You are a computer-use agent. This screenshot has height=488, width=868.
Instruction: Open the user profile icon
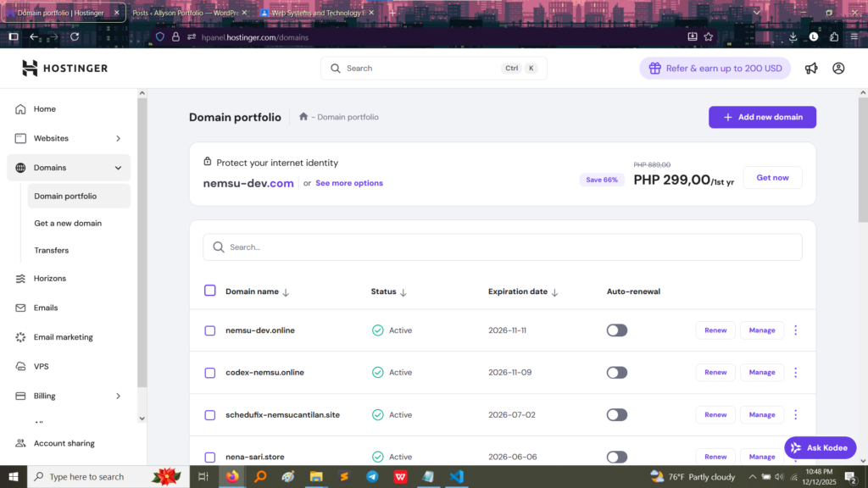point(838,69)
